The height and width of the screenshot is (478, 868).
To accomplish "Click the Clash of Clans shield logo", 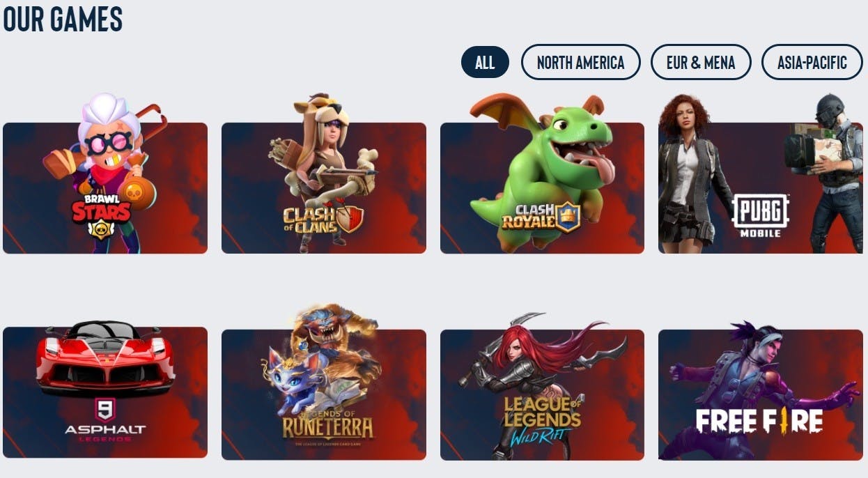I will (350, 219).
